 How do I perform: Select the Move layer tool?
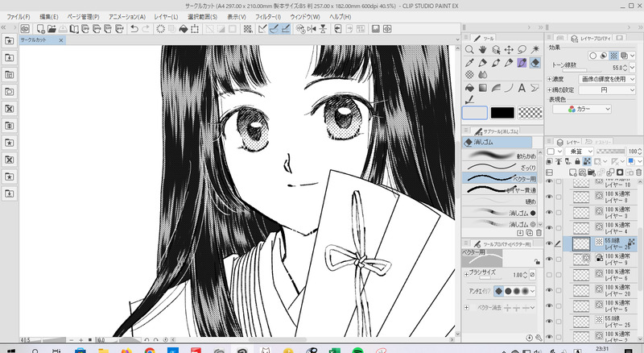(509, 50)
